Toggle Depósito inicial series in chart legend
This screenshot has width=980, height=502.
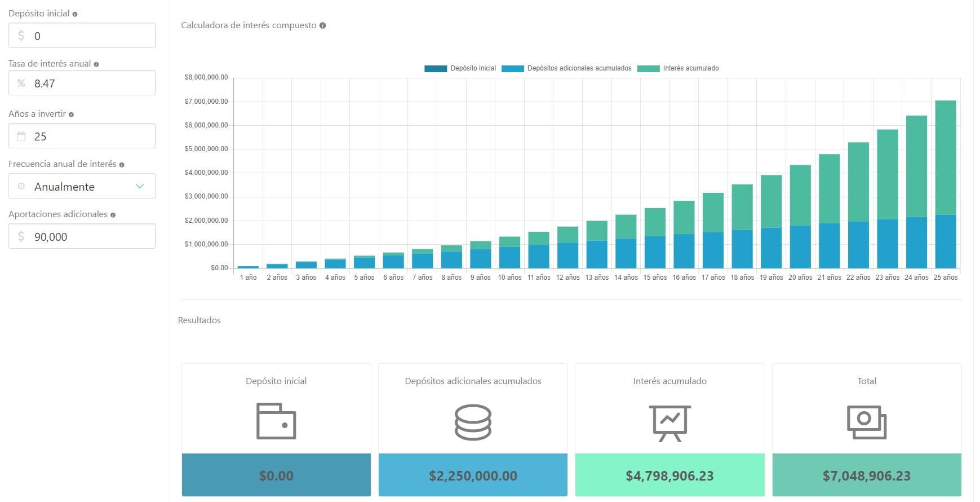[460, 68]
